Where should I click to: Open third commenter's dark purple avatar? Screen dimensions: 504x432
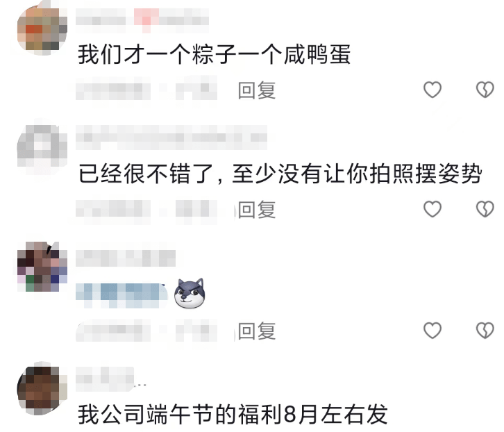click(x=42, y=267)
